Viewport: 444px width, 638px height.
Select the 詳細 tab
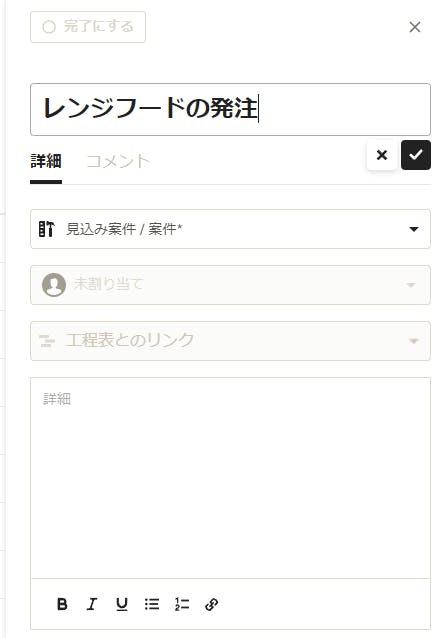click(x=46, y=162)
